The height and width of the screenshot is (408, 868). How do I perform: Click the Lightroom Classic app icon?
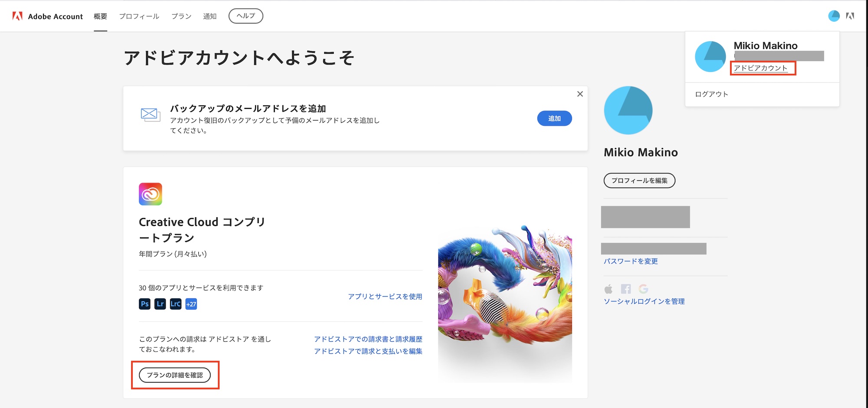click(175, 304)
